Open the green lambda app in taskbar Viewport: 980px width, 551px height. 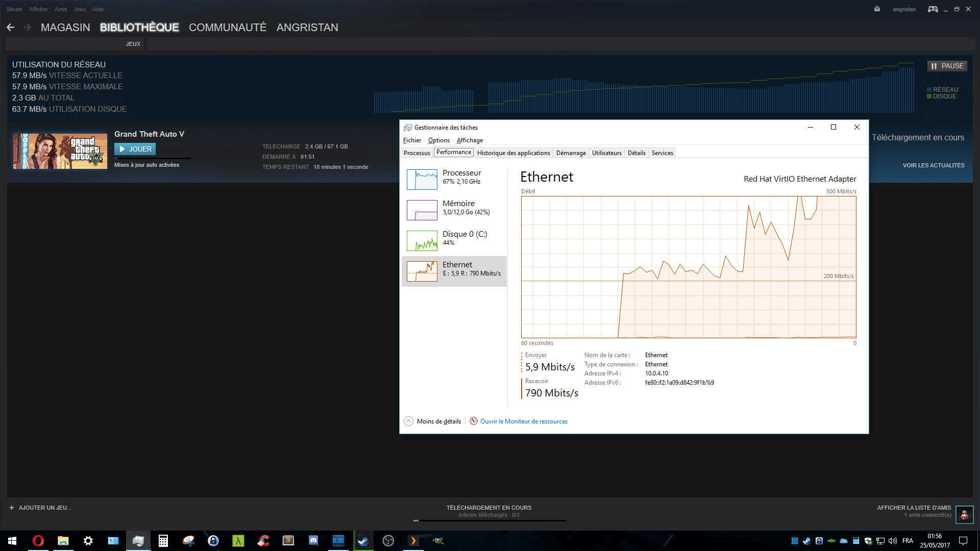tap(238, 541)
